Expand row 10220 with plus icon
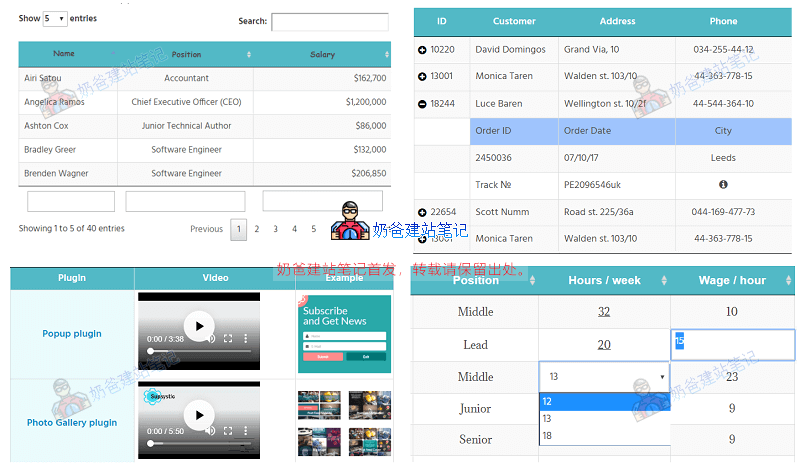800x465 pixels. pos(422,50)
